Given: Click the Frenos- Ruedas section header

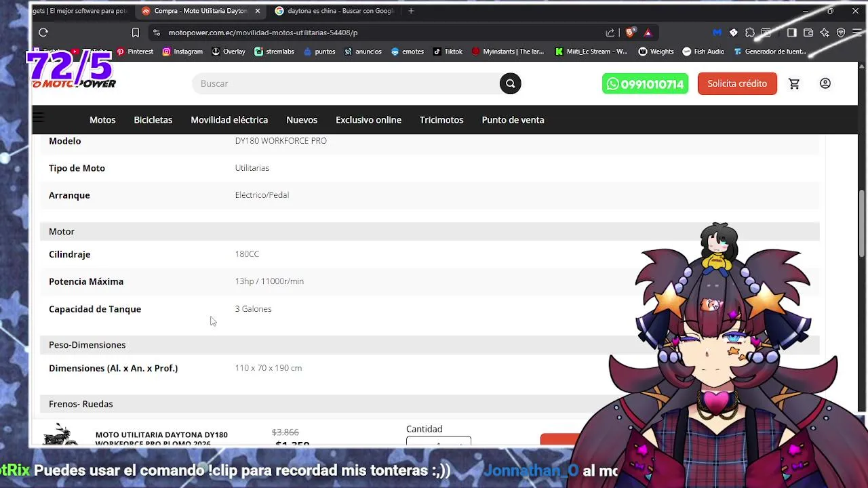Looking at the screenshot, I should tap(429, 404).
